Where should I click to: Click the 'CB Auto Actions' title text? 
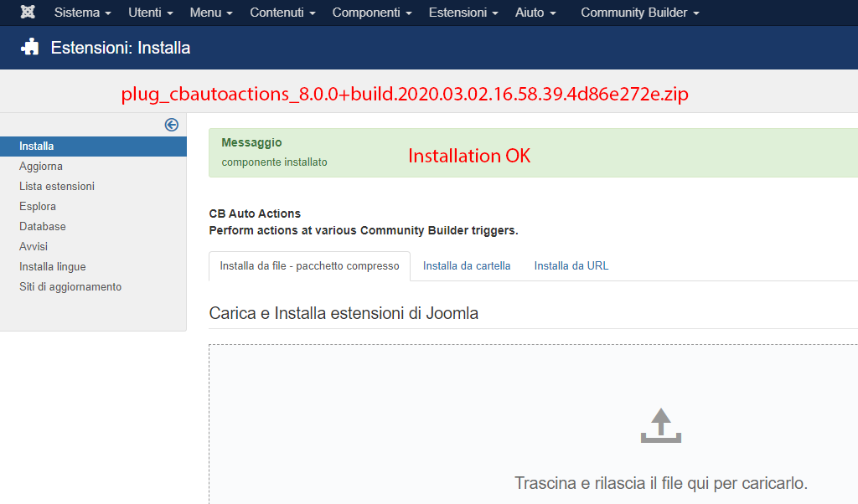[x=255, y=213]
